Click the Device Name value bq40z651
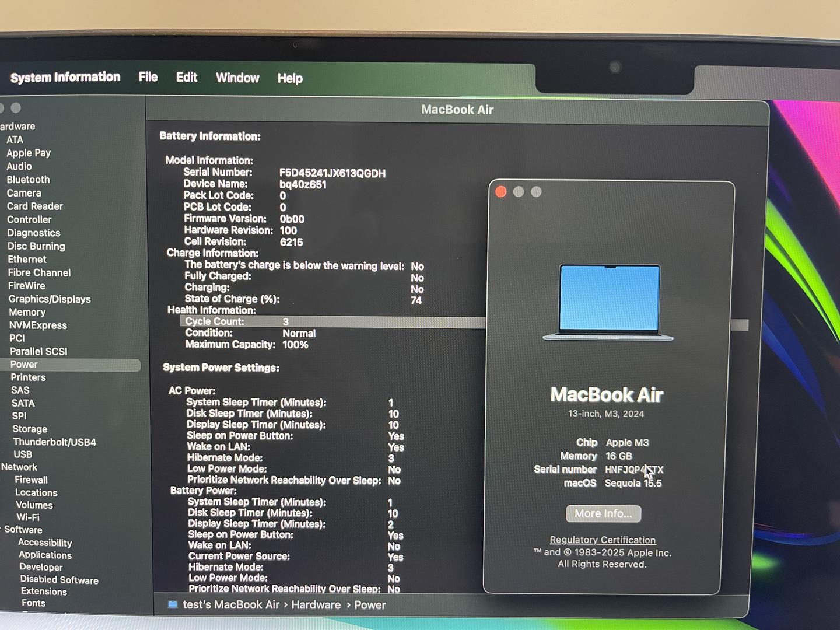This screenshot has width=840, height=630. 303,185
